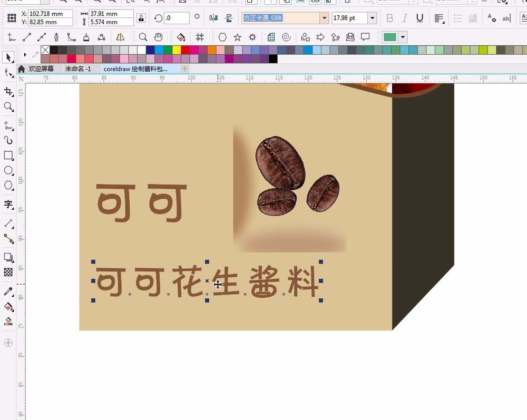Select the Ellipse tool
Viewport: 527px width, 420px height.
(x=8, y=170)
